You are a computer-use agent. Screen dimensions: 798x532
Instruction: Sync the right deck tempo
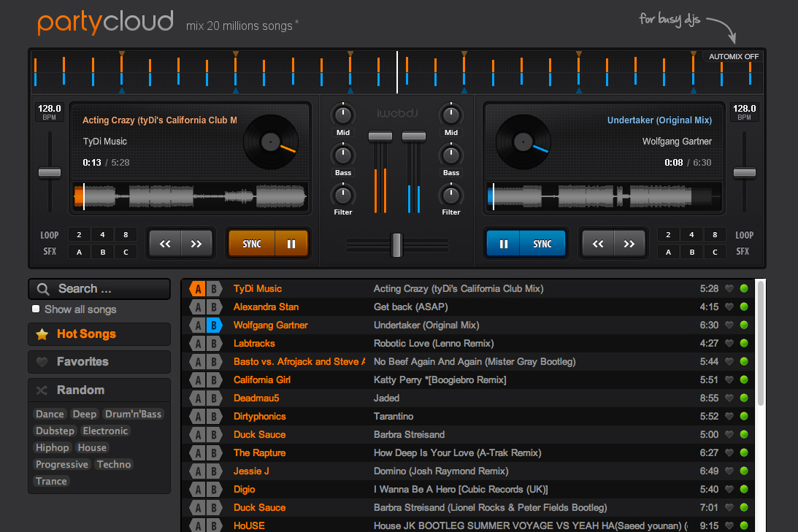pos(542,244)
